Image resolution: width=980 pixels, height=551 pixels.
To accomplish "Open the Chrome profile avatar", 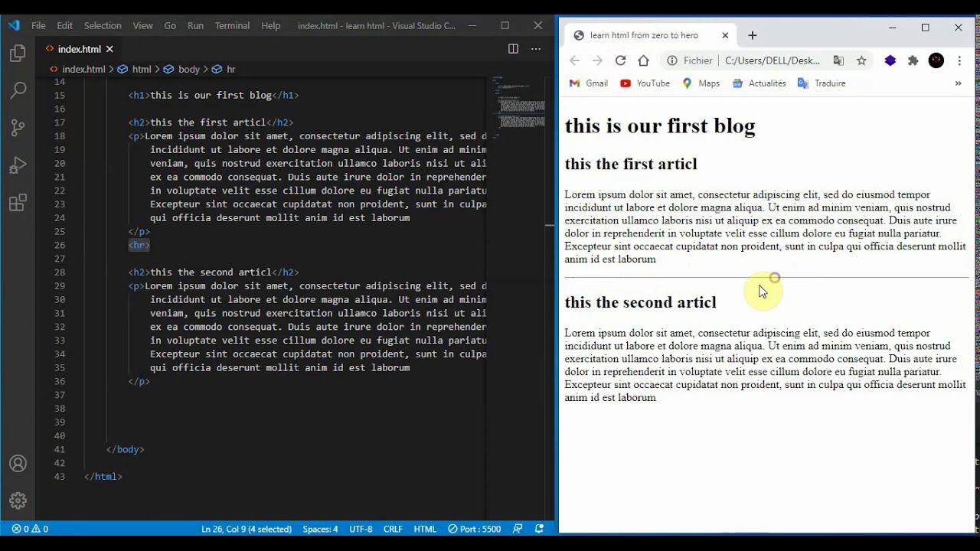I will click(936, 60).
